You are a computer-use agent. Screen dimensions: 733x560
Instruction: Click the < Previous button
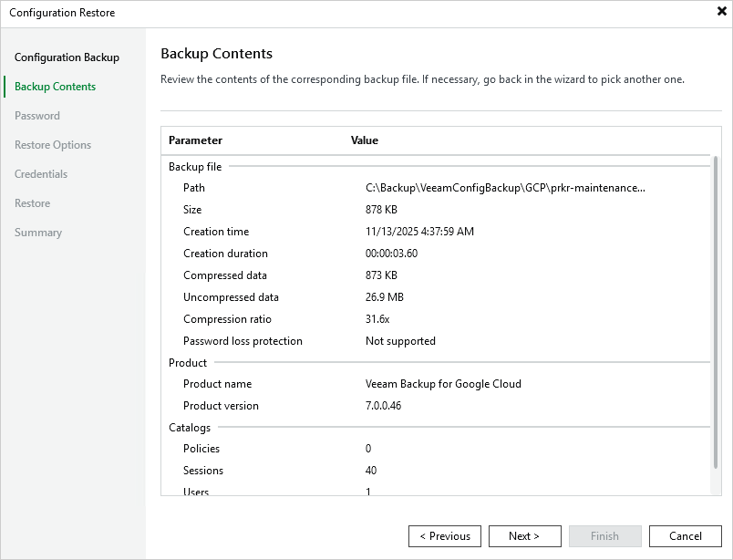445,536
